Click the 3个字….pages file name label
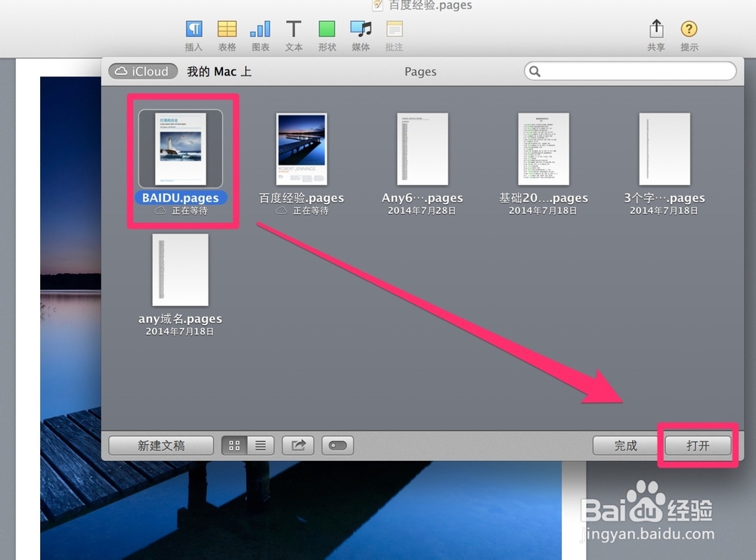Screen dimensions: 756x560 [x=665, y=197]
